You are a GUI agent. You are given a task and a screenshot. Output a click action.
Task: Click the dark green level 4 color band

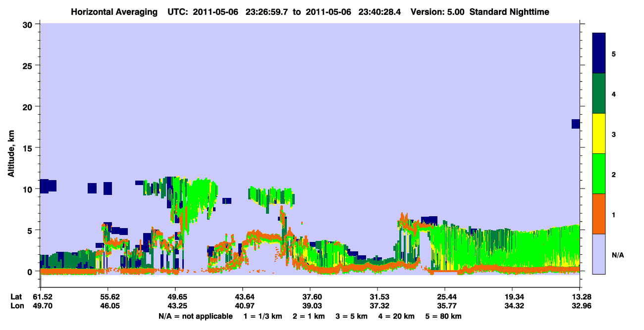[599, 94]
